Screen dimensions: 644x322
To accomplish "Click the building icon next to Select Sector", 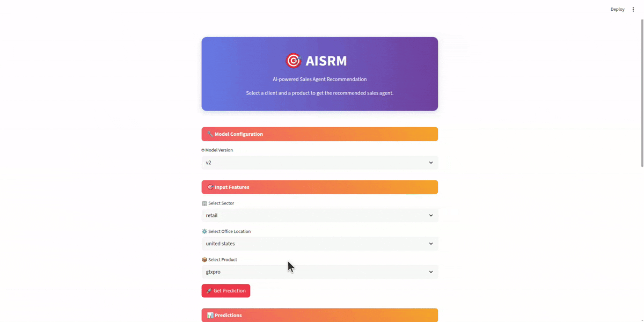I will [x=203, y=203].
